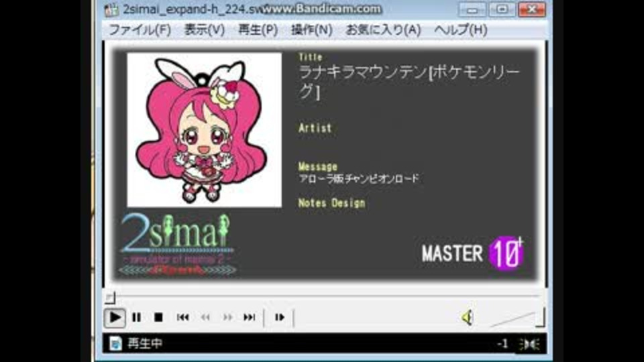644x362 pixels.
Task: Rewind the media
Action: coord(205,317)
